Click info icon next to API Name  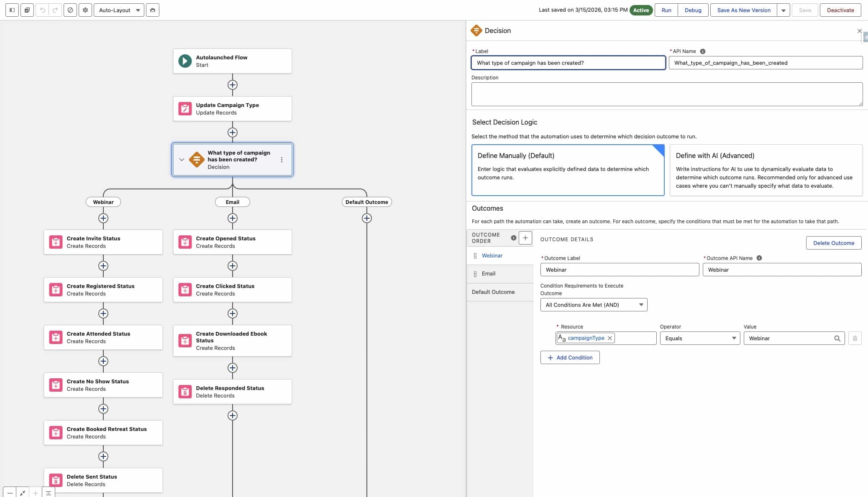tap(703, 51)
